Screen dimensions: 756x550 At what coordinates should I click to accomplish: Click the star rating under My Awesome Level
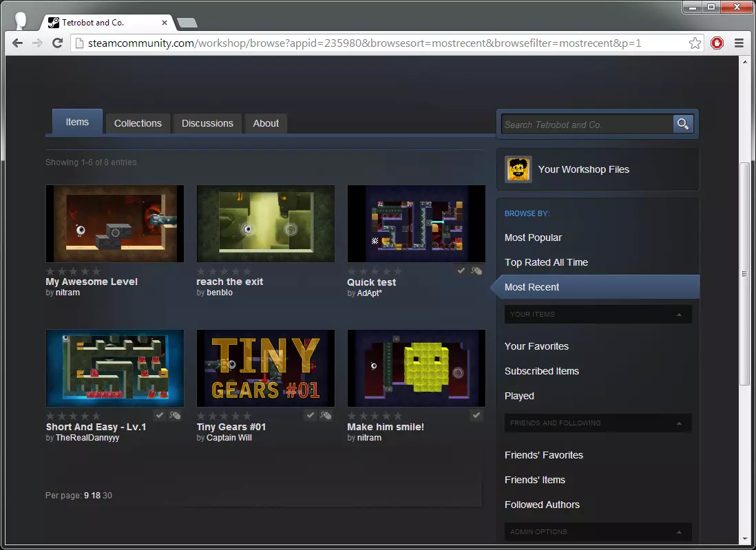(73, 271)
